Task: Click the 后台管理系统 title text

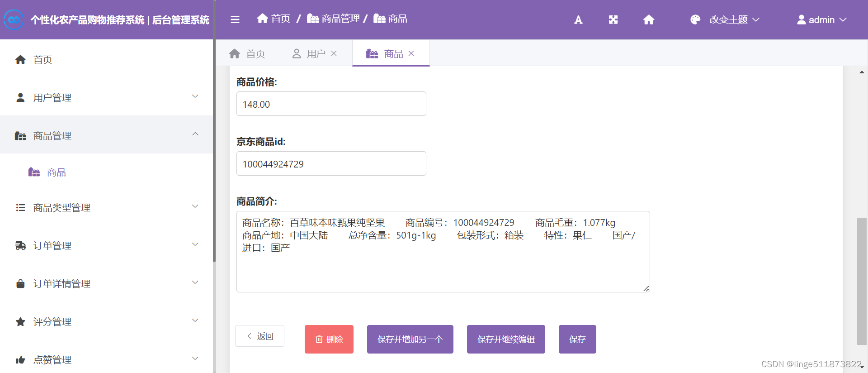Action: click(181, 19)
